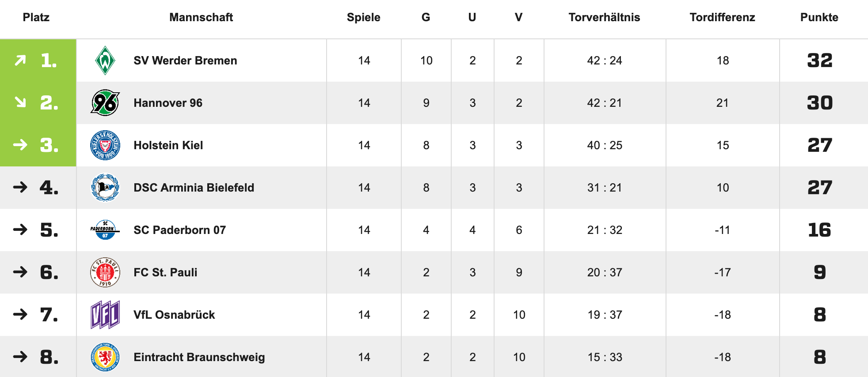868x377 pixels.
Task: Click the Arminia Bielefeld club crest
Action: point(105,188)
